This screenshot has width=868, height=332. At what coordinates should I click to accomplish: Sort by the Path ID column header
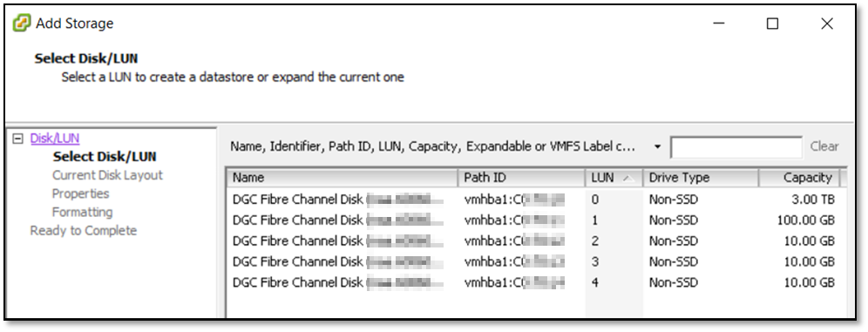coord(521,178)
